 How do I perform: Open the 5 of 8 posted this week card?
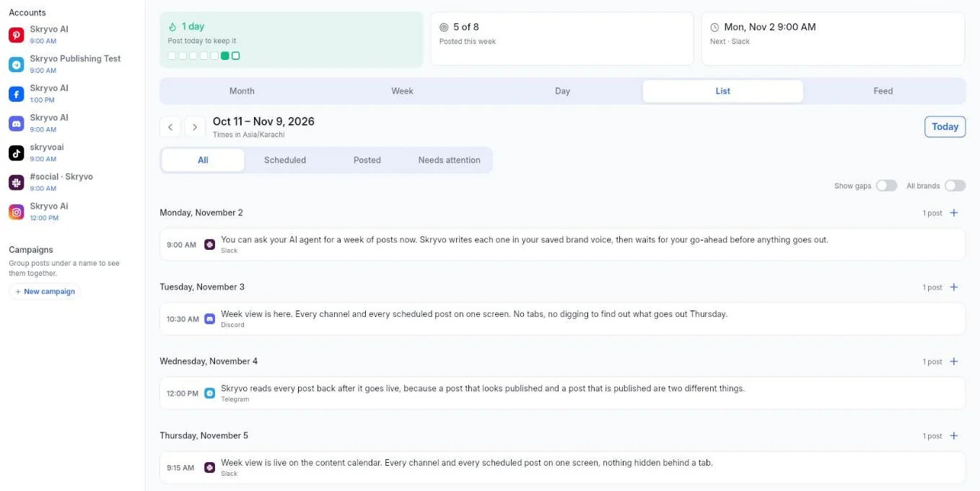point(562,39)
